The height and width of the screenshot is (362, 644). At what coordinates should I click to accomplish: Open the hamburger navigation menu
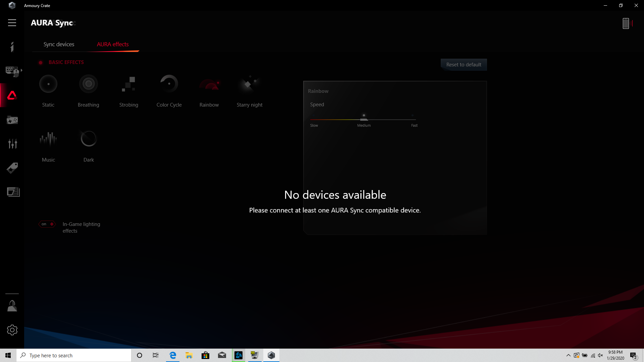(x=12, y=23)
